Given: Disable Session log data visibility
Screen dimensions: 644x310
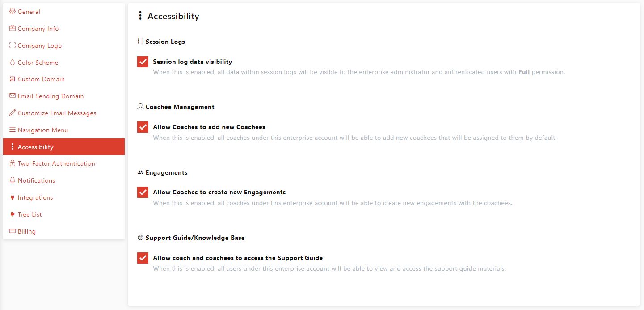Looking at the screenshot, I should (x=142, y=62).
